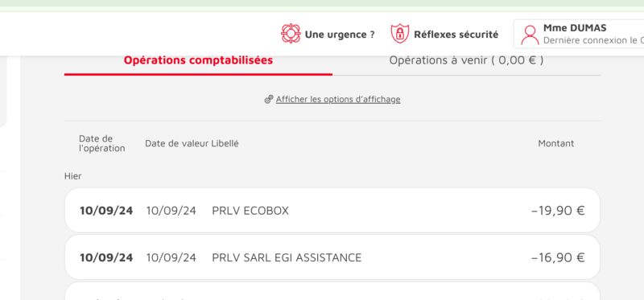The height and width of the screenshot is (300, 644).
Task: Click the 'Montant' column header
Action: pos(556,144)
